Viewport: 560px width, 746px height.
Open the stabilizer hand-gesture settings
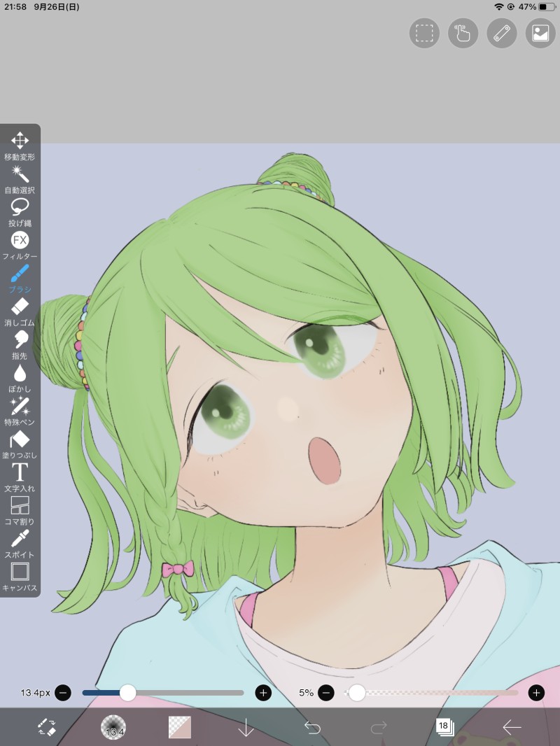click(x=463, y=34)
